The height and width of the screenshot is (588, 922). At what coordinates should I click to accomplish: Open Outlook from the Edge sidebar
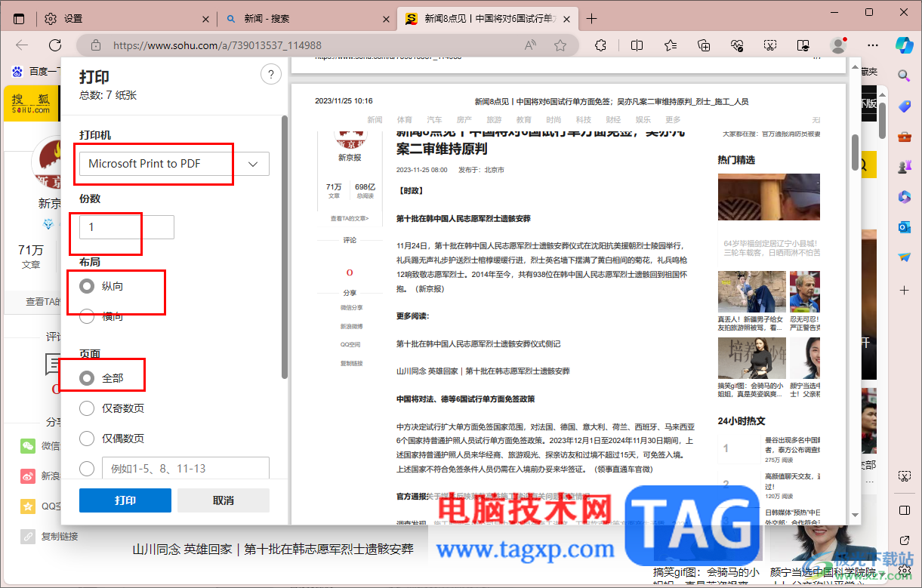pyautogui.click(x=904, y=228)
